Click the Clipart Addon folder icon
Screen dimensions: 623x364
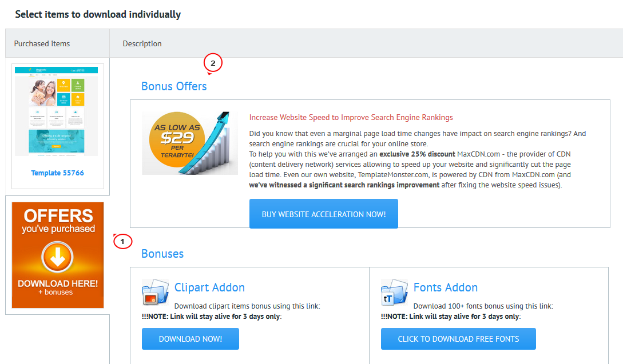pyautogui.click(x=156, y=292)
